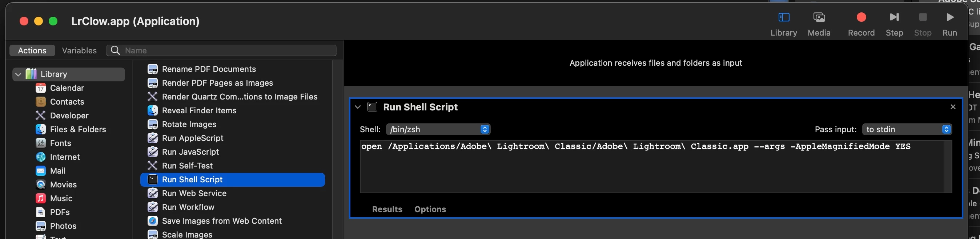Select the Calendar library category icon
980x239 pixels.
pos(41,88)
